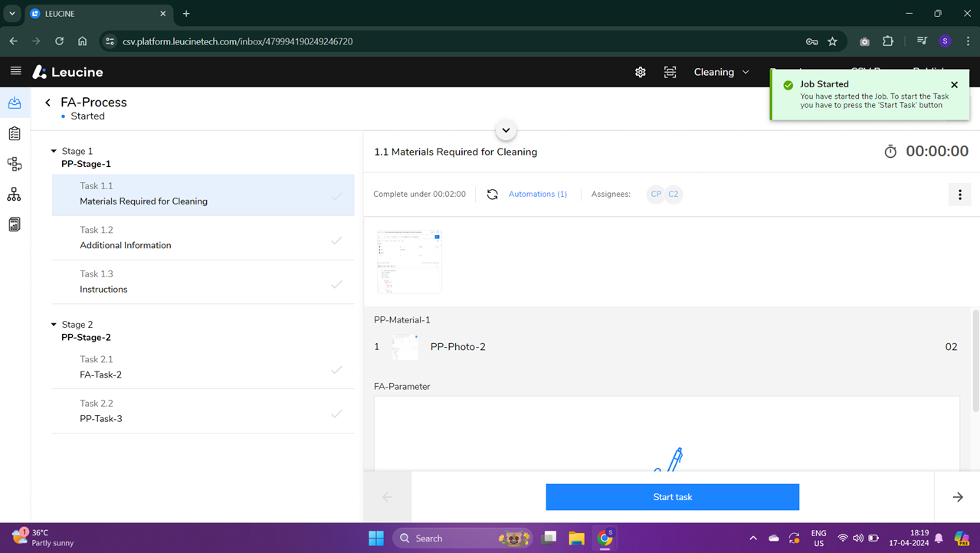Click the scan code icon in the header
980x553 pixels.
click(670, 72)
